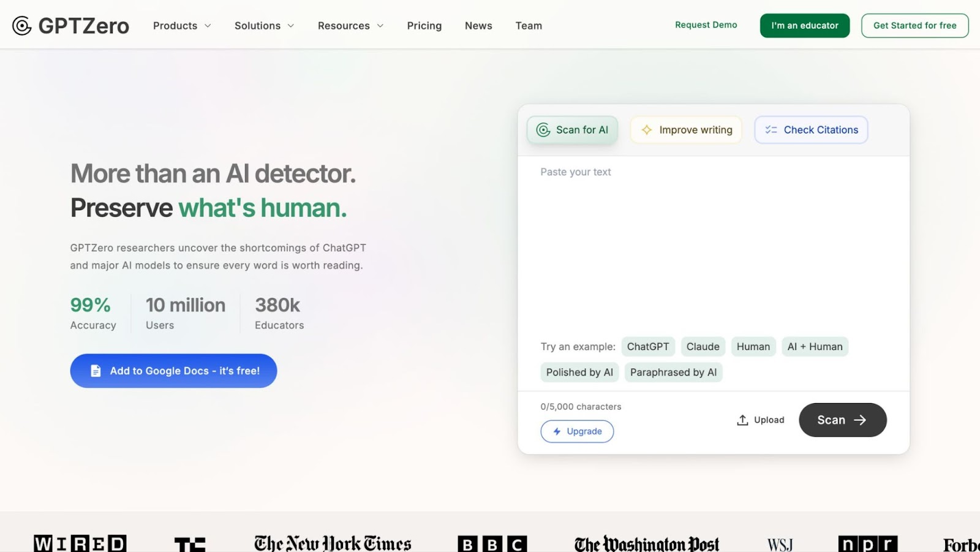Try the Claude example

tap(703, 347)
